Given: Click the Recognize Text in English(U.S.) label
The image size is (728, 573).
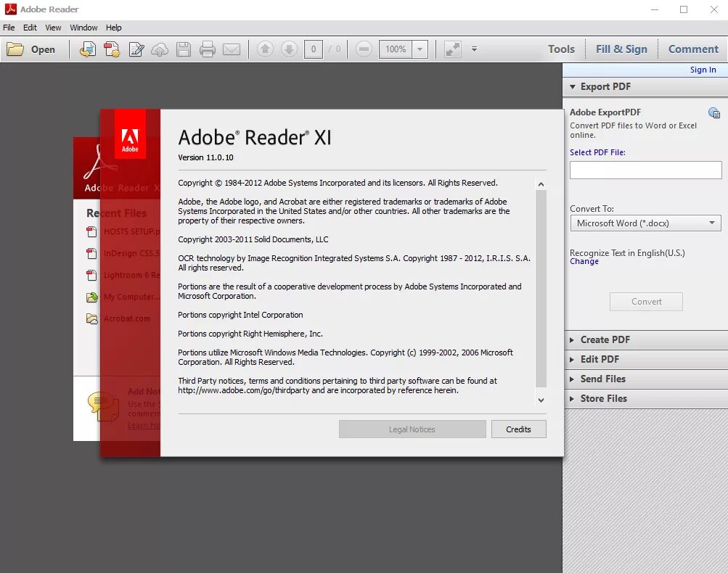Looking at the screenshot, I should point(627,253).
